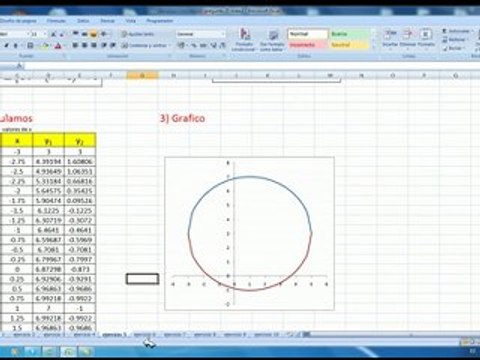Screen dimensions: 480x360
Task: Click into the formula bar
Action: (x=252, y=66)
